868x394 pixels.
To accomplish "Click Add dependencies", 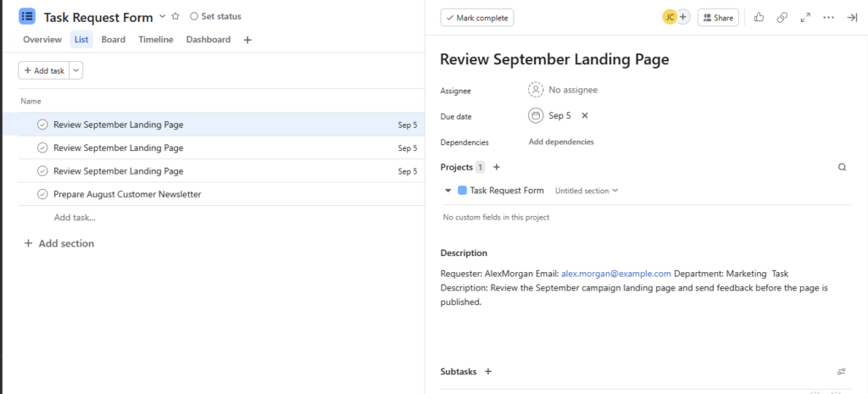I will click(561, 142).
